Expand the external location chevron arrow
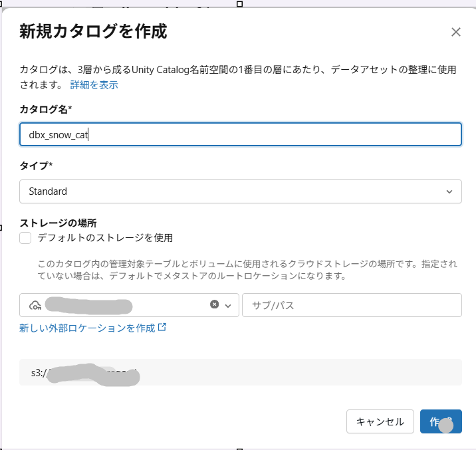The width and height of the screenshot is (476, 450). [228, 306]
